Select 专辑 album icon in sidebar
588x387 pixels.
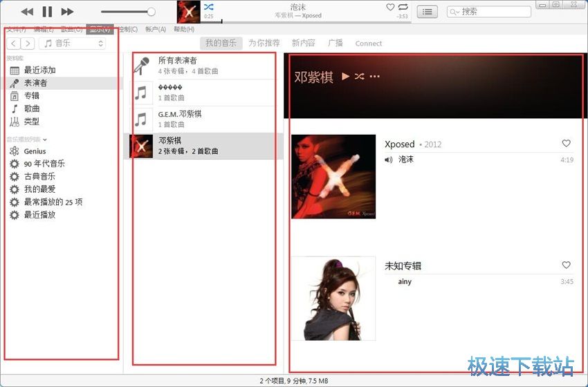click(x=15, y=96)
